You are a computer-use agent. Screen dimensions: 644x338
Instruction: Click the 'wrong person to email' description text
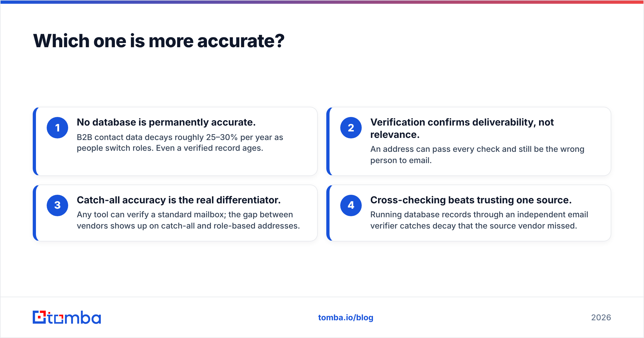click(477, 155)
